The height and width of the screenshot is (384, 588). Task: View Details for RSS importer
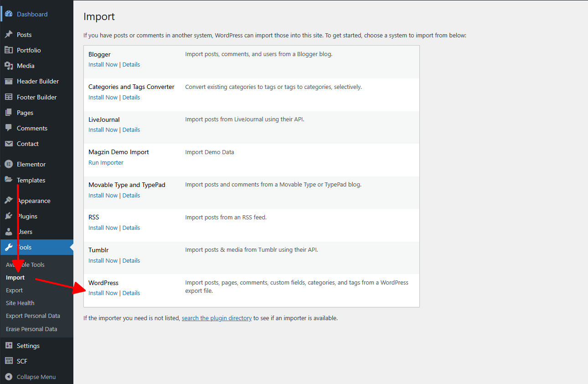coord(131,228)
